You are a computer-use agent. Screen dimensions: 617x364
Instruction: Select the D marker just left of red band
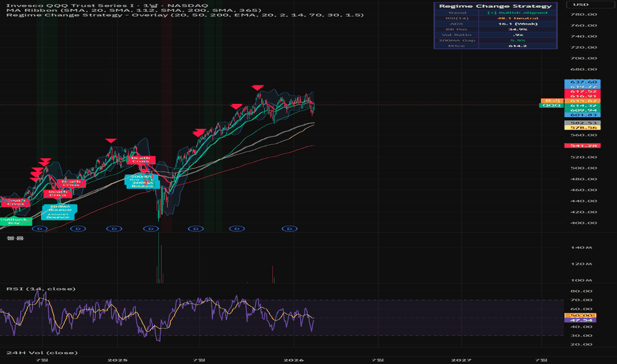point(151,228)
